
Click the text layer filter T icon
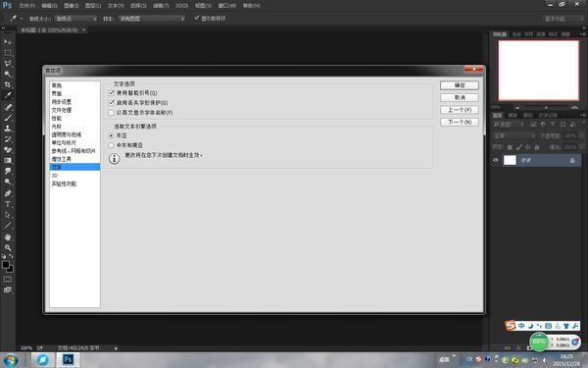pos(553,125)
